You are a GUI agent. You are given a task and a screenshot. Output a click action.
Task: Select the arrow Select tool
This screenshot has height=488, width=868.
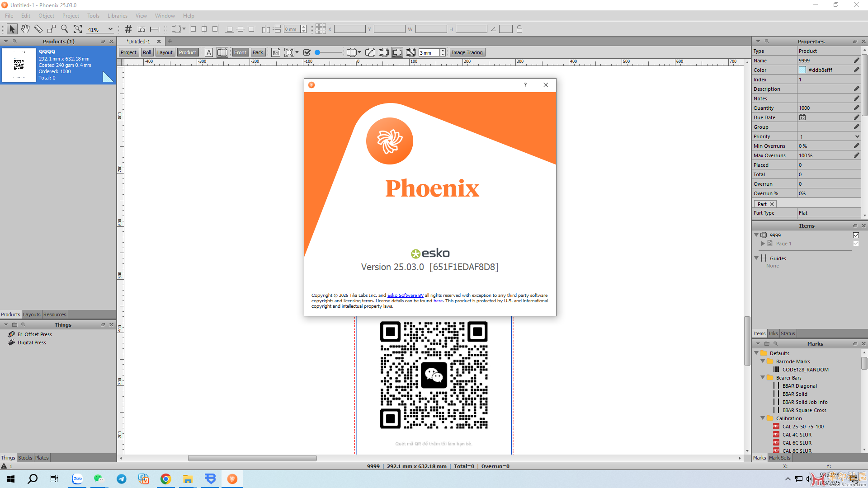[x=12, y=29]
